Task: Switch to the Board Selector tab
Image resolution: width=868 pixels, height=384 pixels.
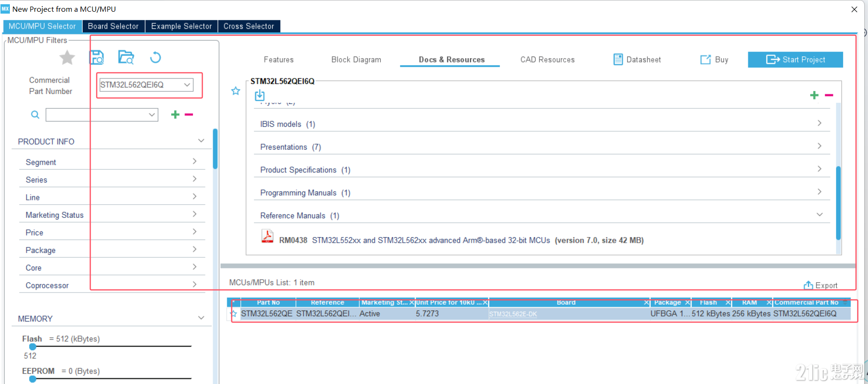Action: (113, 26)
